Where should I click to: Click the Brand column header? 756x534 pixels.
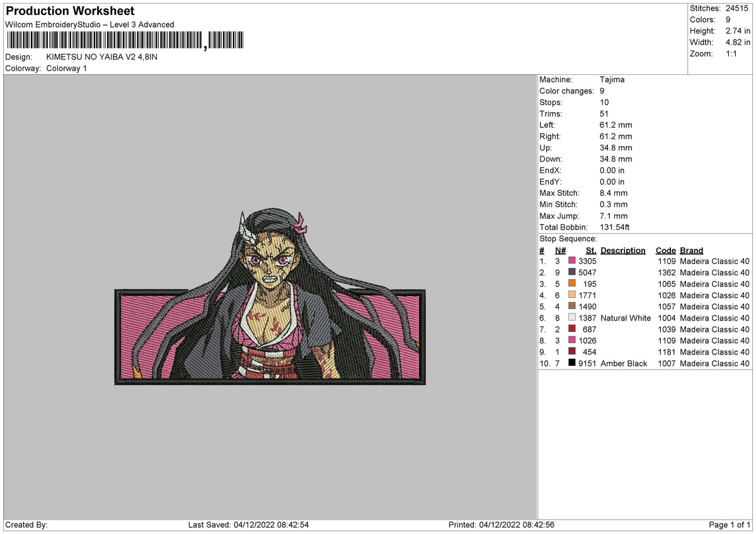[691, 250]
